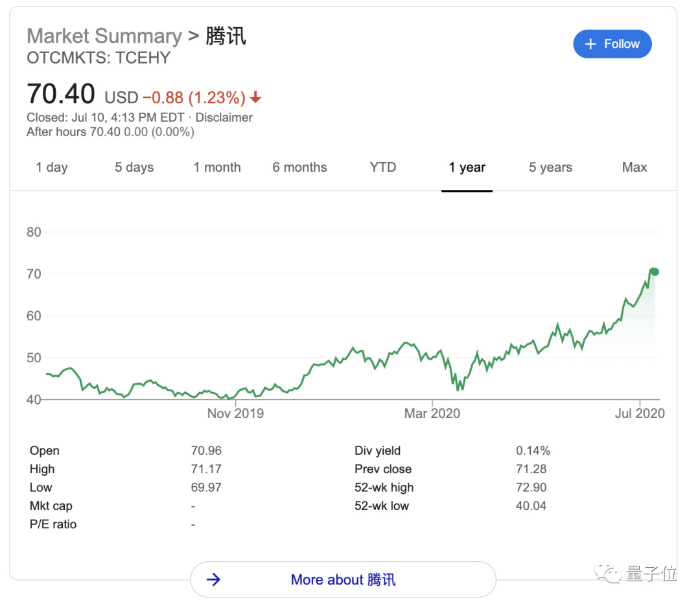Click the -0.88 (1.23%) change text
700x604 pixels.
click(x=194, y=97)
